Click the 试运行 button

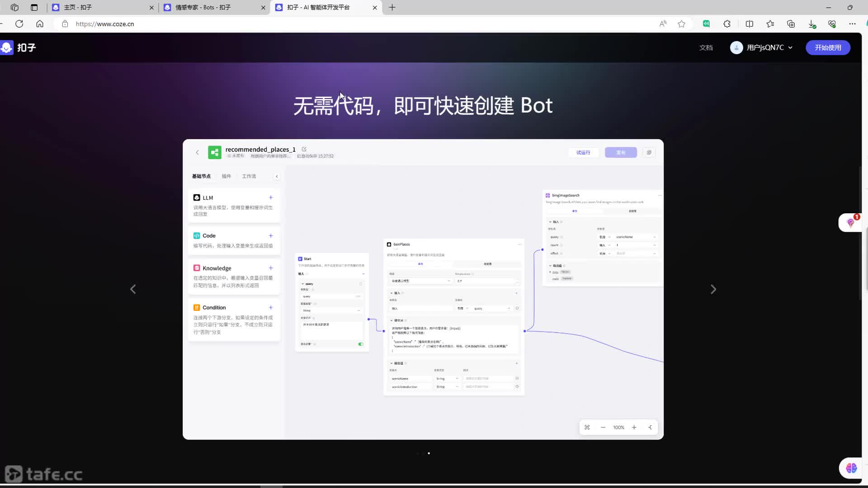point(583,152)
